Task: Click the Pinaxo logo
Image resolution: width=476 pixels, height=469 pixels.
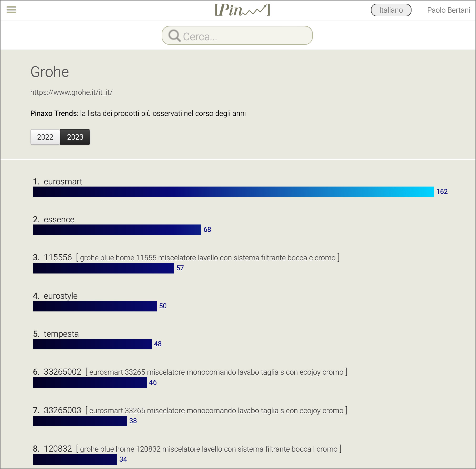Action: click(242, 10)
